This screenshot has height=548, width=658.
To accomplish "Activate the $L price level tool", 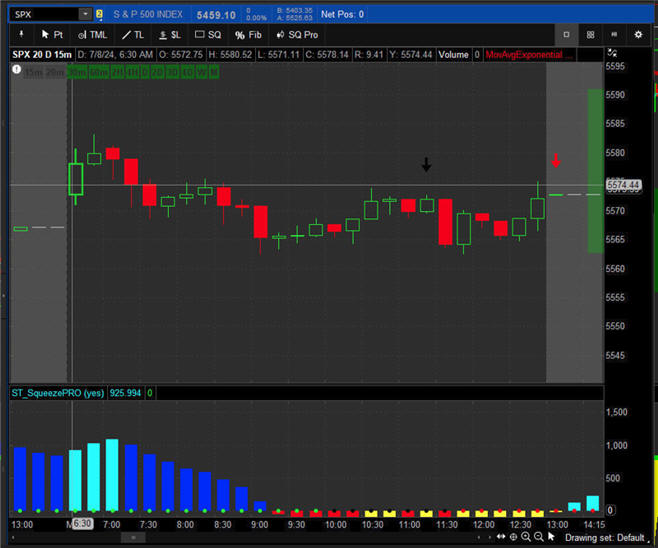I will click(x=169, y=34).
